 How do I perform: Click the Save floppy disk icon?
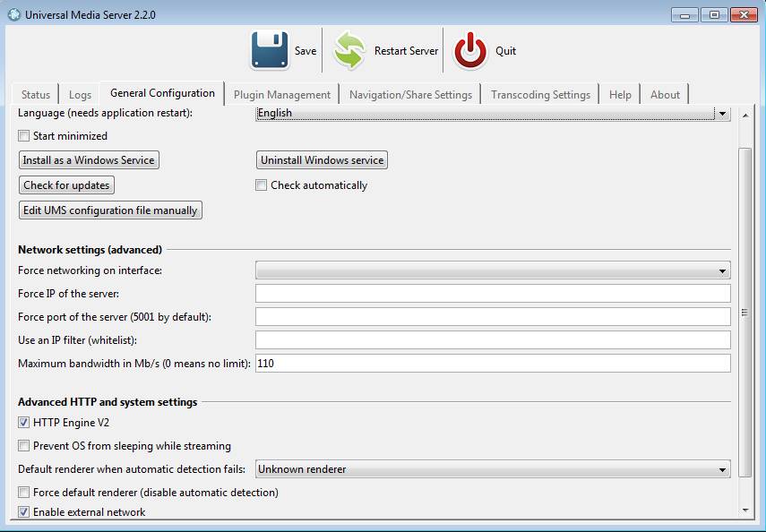pos(270,50)
